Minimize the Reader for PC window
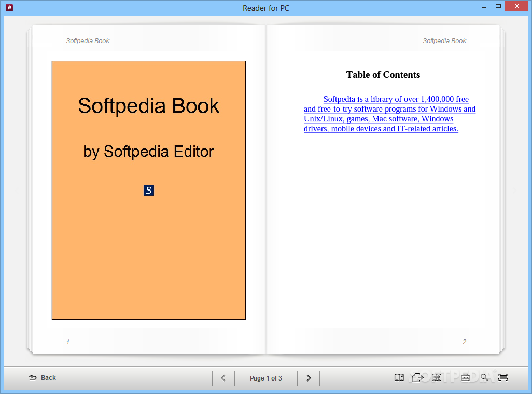Image resolution: width=532 pixels, height=394 pixels. 484,6
